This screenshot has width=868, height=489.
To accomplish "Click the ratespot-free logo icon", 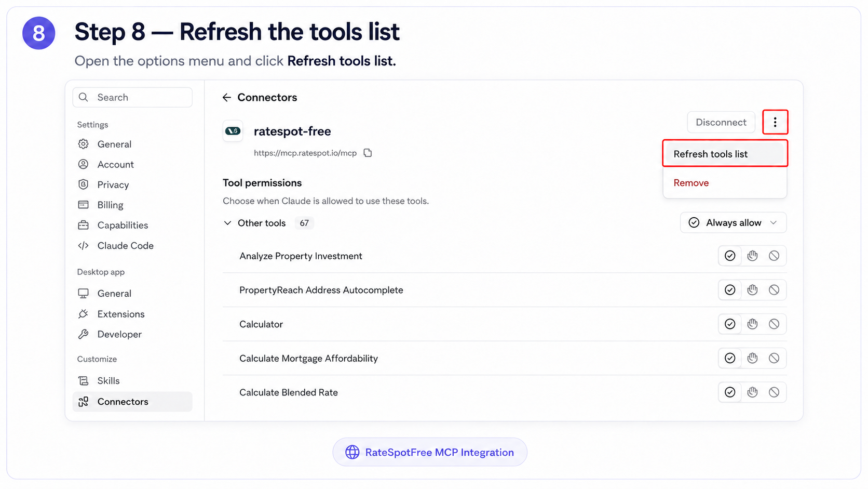I will [233, 131].
